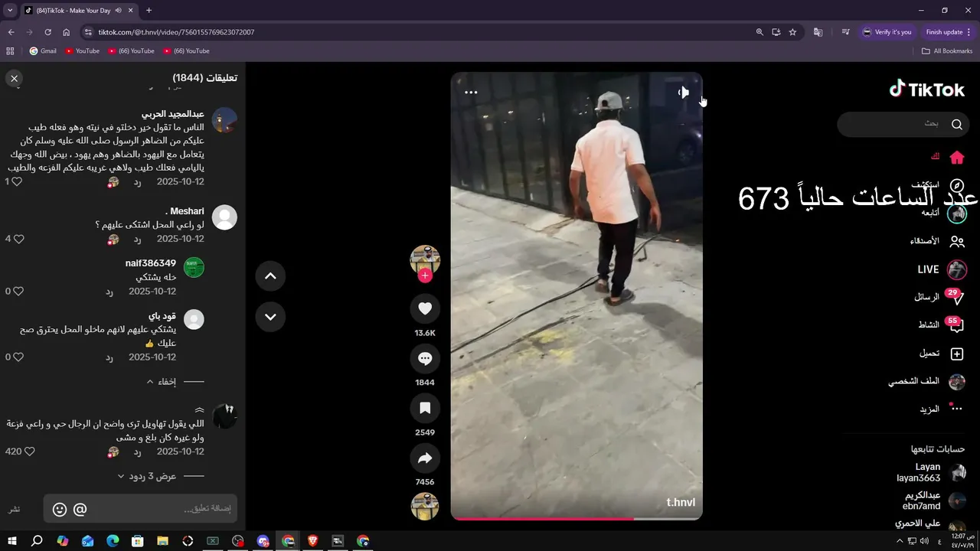Click Upload تحميل in sidebar
The image size is (980, 551).
click(942, 354)
